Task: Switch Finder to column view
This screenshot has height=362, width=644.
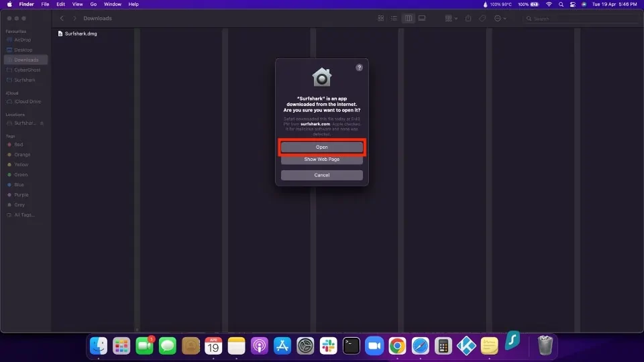Action: pyautogui.click(x=409, y=19)
